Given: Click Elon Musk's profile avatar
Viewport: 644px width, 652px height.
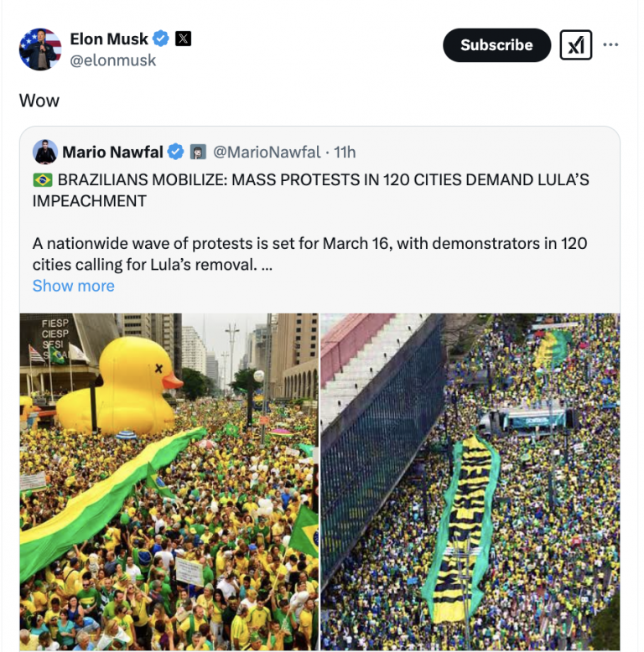Looking at the screenshot, I should (x=40, y=49).
